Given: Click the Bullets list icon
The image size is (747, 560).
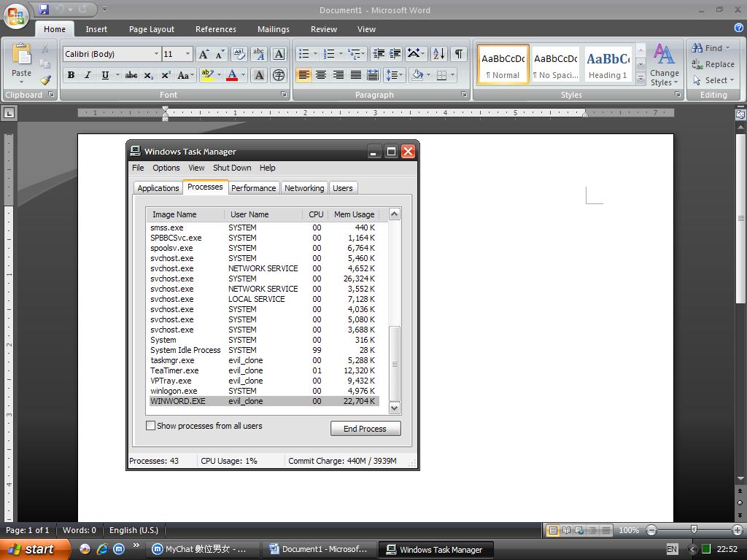Looking at the screenshot, I should click(303, 54).
